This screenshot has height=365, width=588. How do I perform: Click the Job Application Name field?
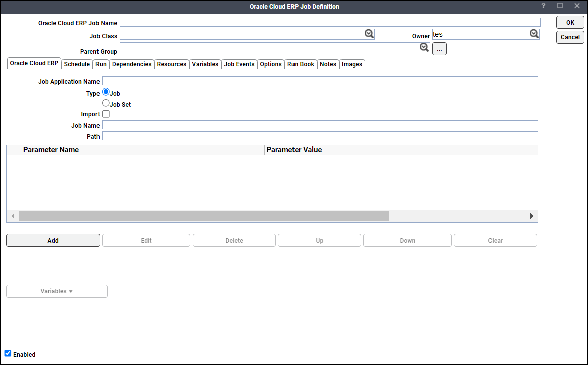click(320, 81)
